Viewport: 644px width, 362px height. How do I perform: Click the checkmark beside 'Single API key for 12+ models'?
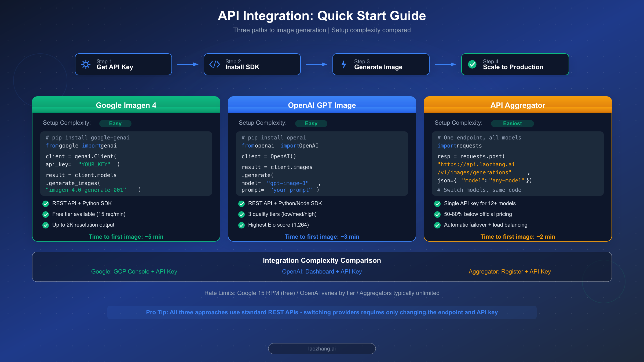(438, 204)
